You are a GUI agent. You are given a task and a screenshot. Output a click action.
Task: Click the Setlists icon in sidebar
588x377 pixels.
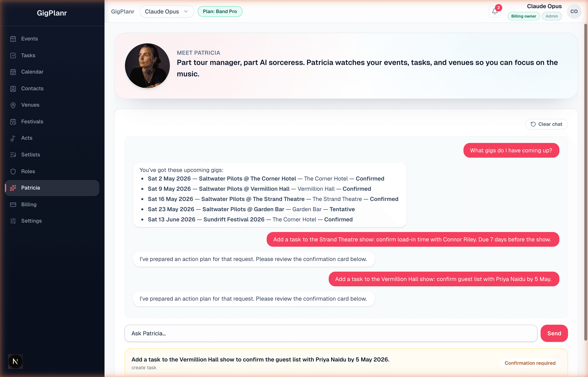click(x=13, y=155)
